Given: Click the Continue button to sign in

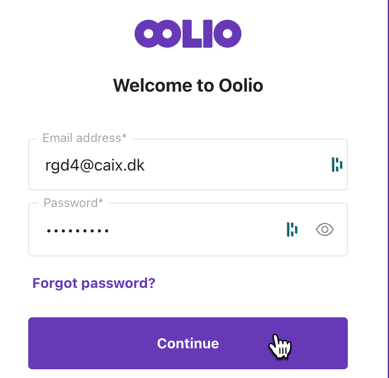Looking at the screenshot, I should click(188, 343).
